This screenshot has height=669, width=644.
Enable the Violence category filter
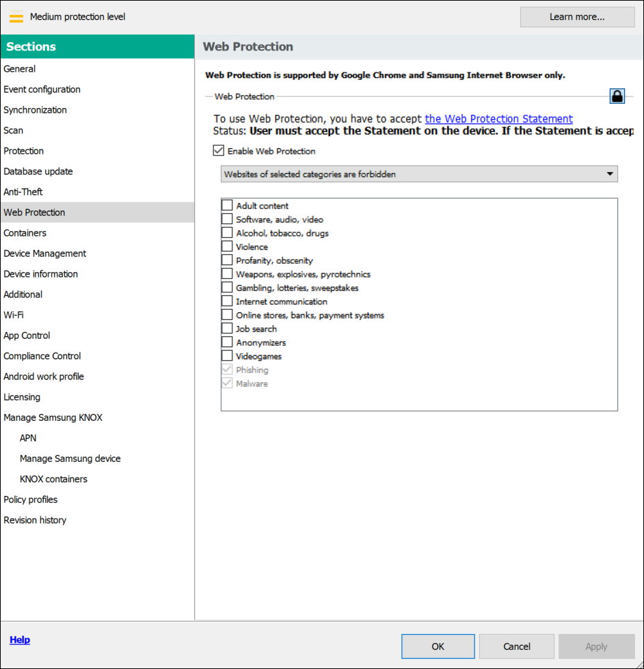tap(226, 246)
